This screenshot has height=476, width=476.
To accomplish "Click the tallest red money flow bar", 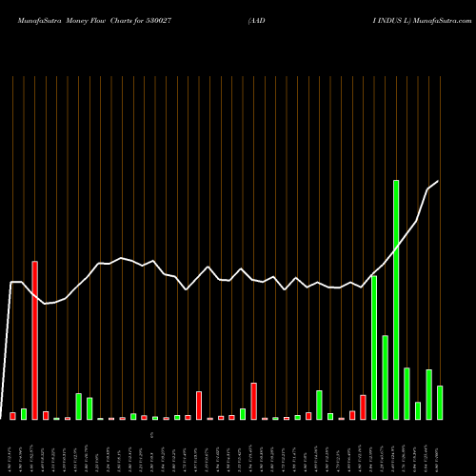I will (34, 341).
